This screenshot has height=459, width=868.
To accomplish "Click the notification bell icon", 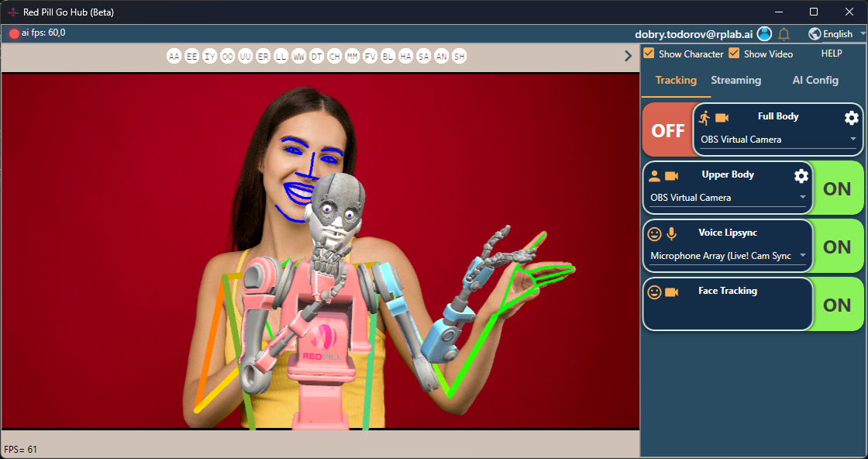I will pos(784,34).
